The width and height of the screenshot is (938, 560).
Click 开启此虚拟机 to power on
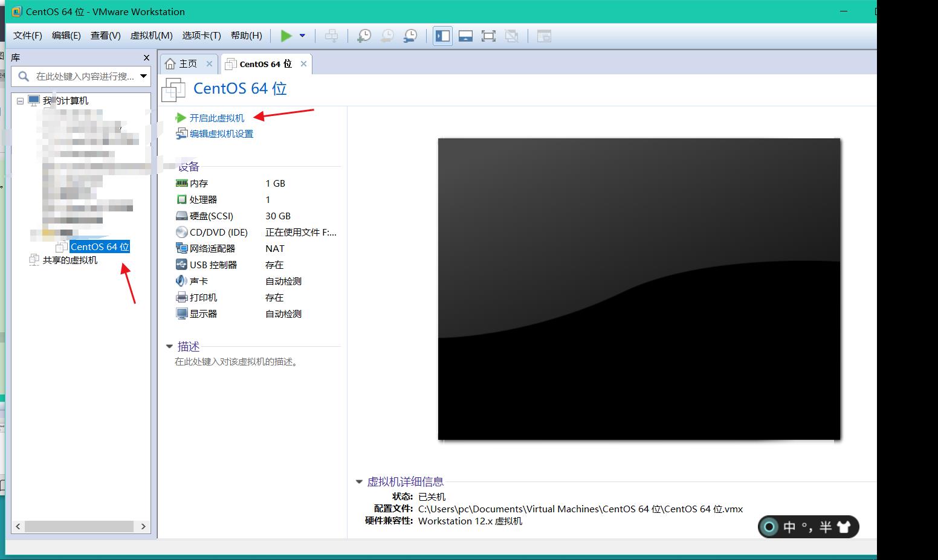(x=217, y=118)
